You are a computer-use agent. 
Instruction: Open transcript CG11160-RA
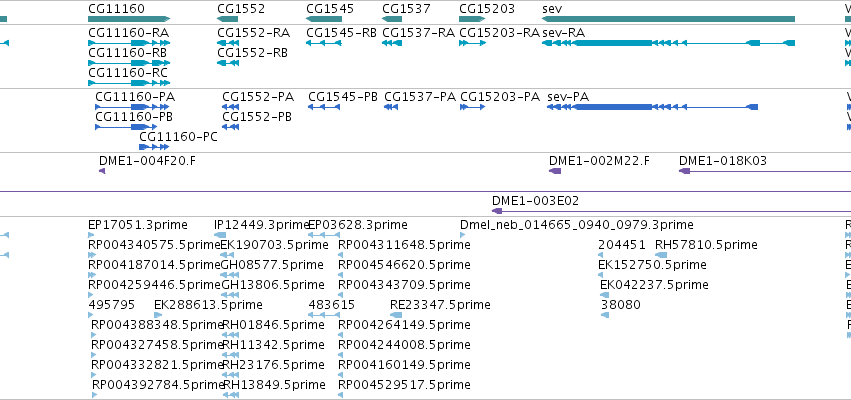[x=129, y=43]
